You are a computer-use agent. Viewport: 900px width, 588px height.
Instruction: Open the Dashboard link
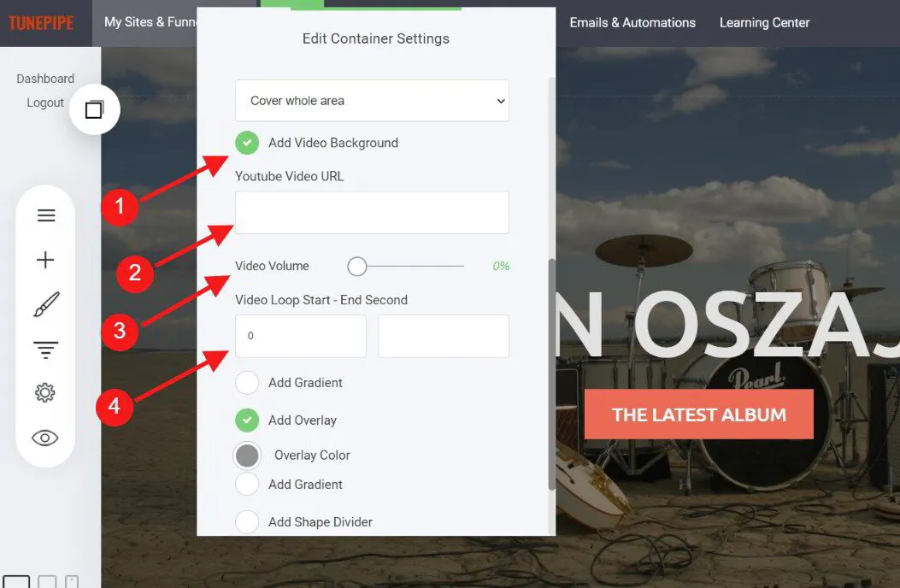pos(45,79)
